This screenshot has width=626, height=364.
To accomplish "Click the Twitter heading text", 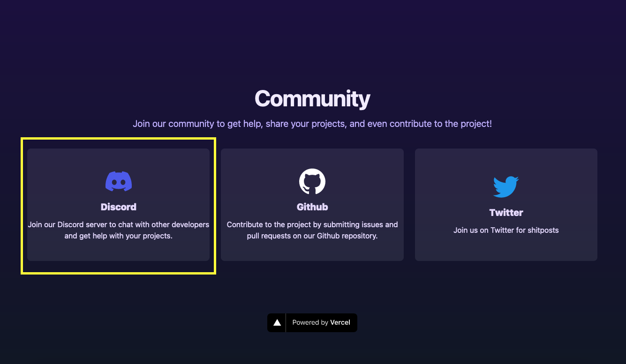I will pyautogui.click(x=506, y=212).
